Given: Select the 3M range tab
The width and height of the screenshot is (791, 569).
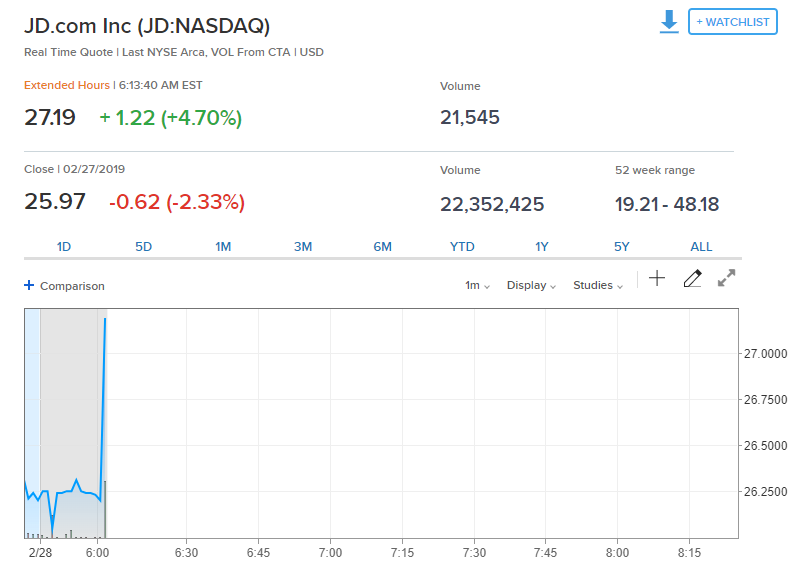Looking at the screenshot, I should [303, 247].
